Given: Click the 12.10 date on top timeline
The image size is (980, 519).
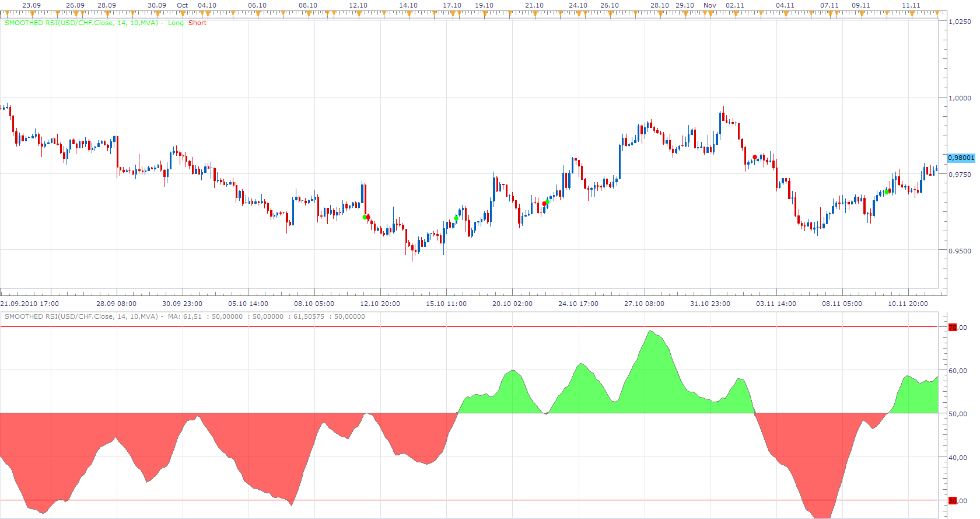Looking at the screenshot, I should pos(358,5).
